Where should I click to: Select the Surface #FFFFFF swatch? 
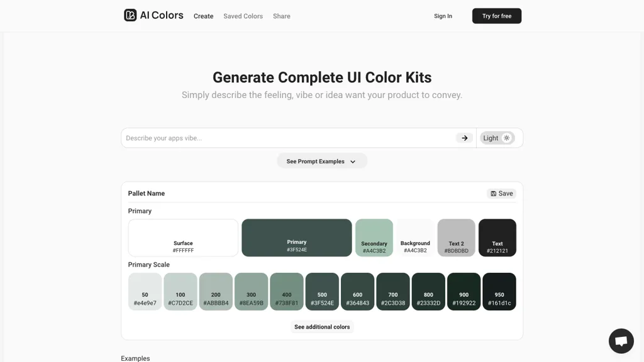click(183, 238)
